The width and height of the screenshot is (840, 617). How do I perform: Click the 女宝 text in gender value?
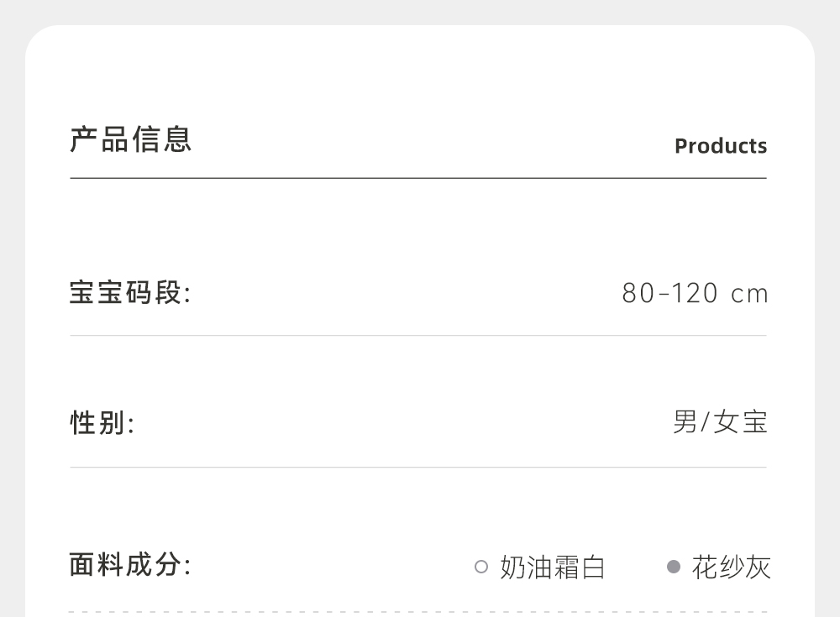(x=741, y=421)
